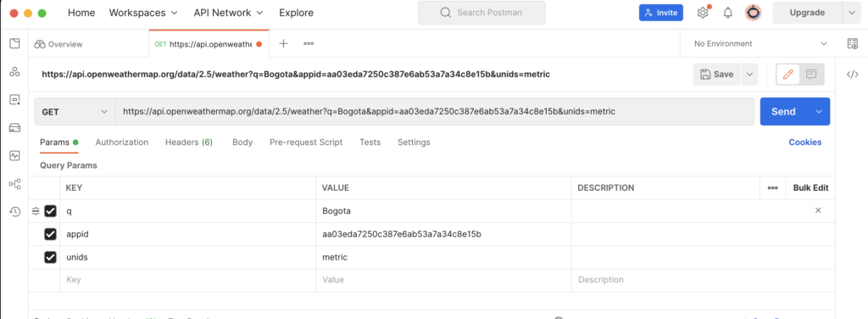868x319 pixels.
Task: Expand Save options arrow
Action: (749, 74)
